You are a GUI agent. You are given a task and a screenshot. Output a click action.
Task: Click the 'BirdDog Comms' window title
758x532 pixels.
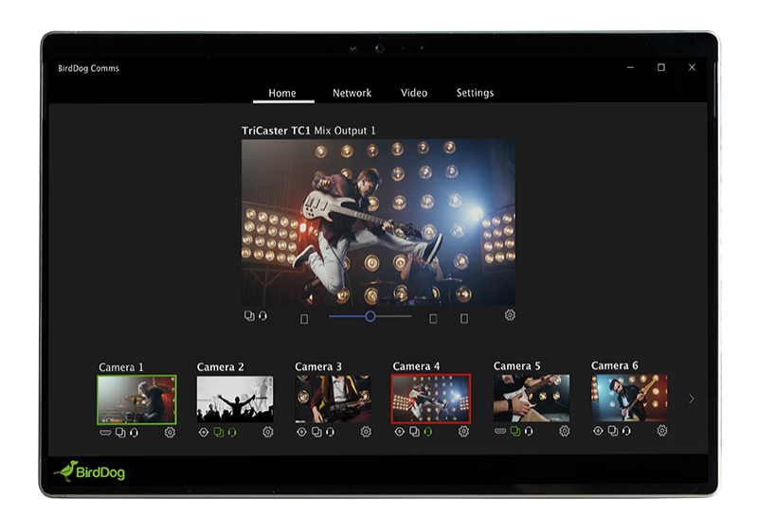click(88, 68)
